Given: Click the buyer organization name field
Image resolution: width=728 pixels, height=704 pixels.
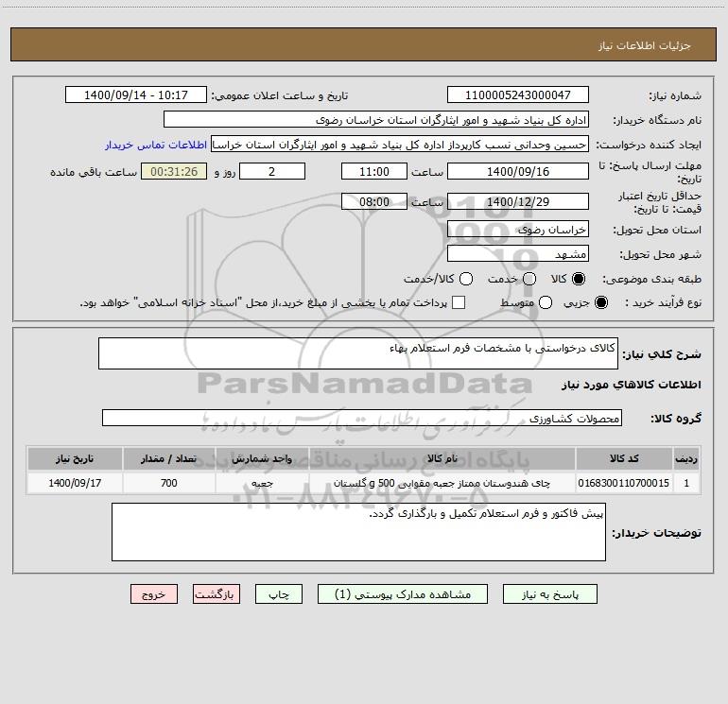Looking at the screenshot, I should click(376, 119).
